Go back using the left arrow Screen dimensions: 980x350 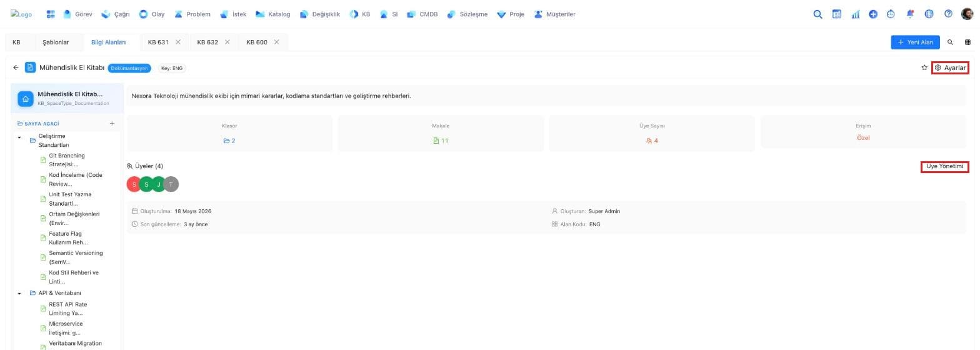[x=16, y=67]
